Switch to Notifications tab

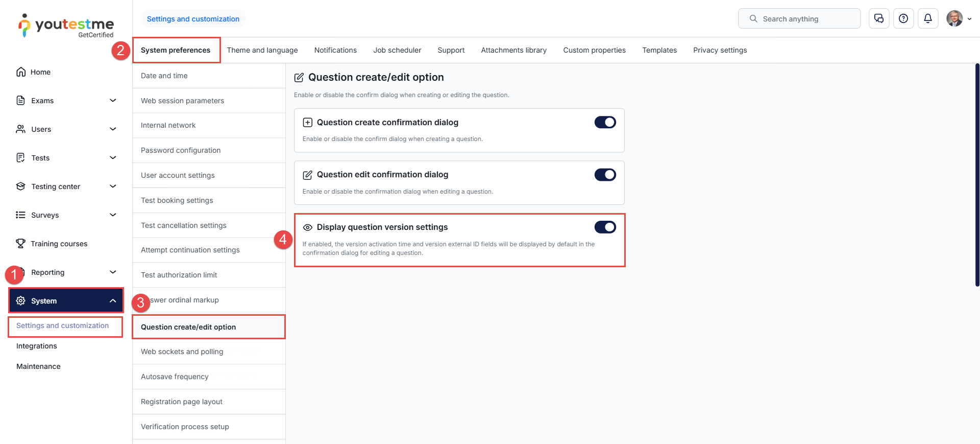(335, 50)
